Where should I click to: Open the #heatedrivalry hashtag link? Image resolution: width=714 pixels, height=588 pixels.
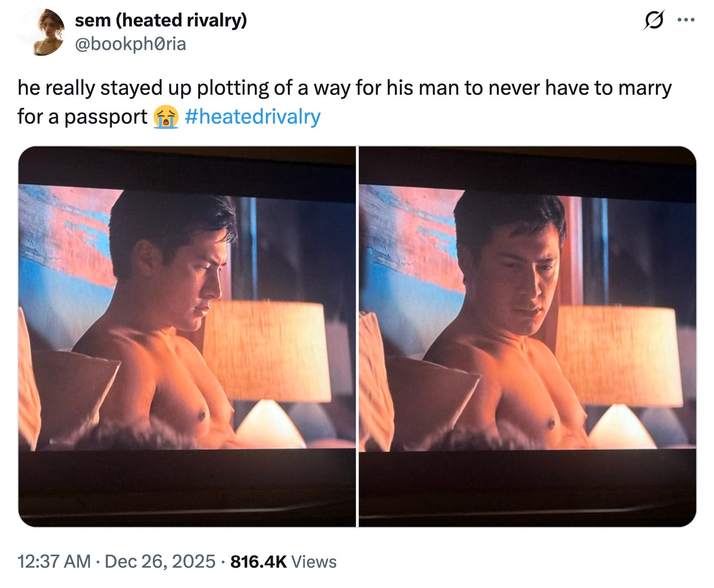[253, 117]
